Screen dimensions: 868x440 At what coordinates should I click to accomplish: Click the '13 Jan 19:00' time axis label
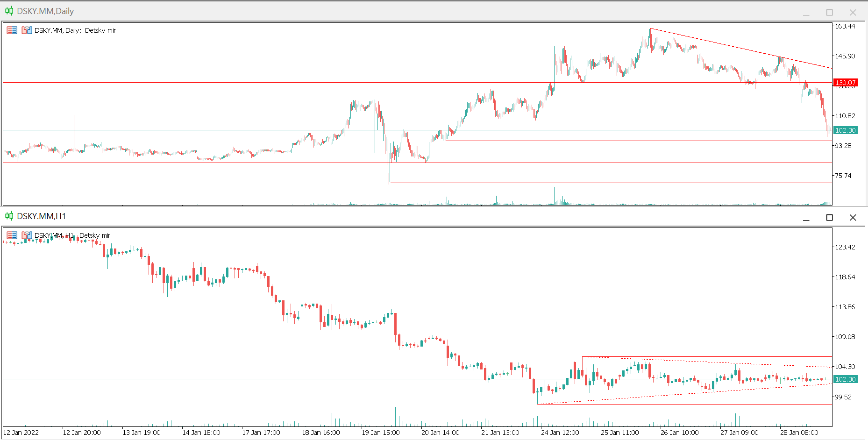tap(142, 433)
